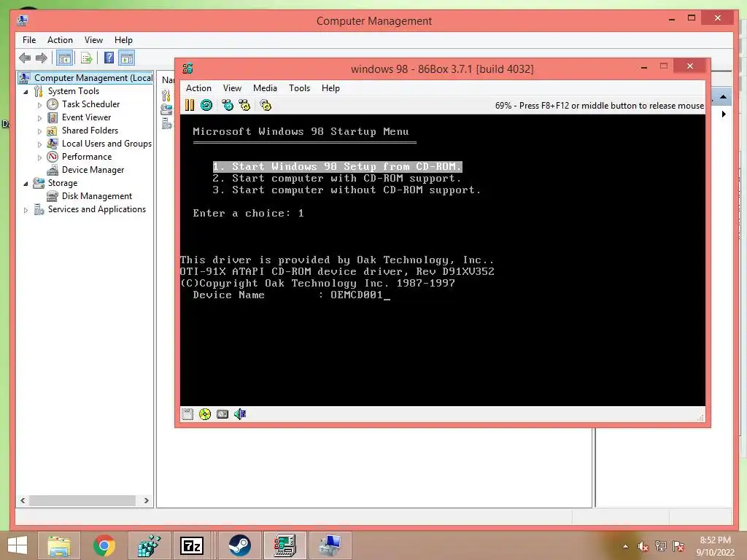747x560 pixels.
Task: Click tree pane horizontal scrollbar left arrow
Action: click(23, 500)
